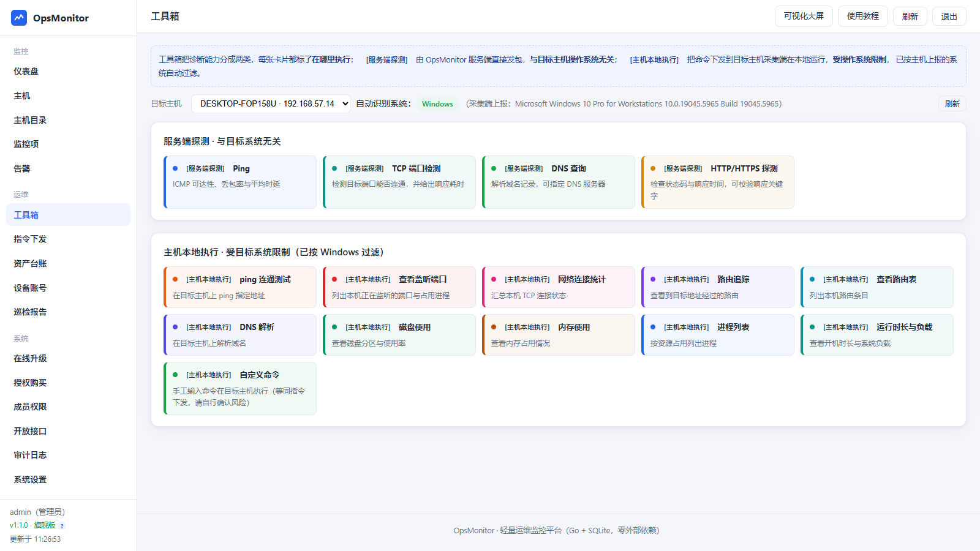Go to 巡检报告

[x=68, y=312]
